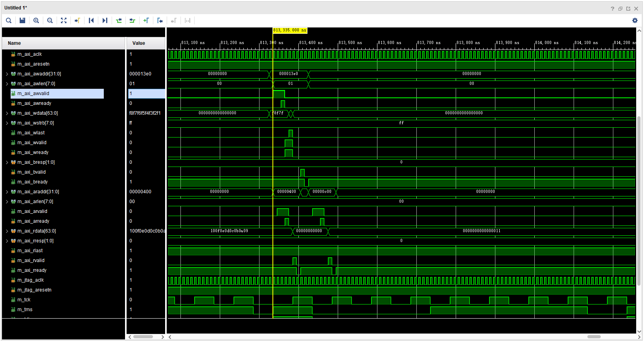Viewport: 644px width, 341px height.
Task: Fit the full waveform in view
Action: [64, 20]
